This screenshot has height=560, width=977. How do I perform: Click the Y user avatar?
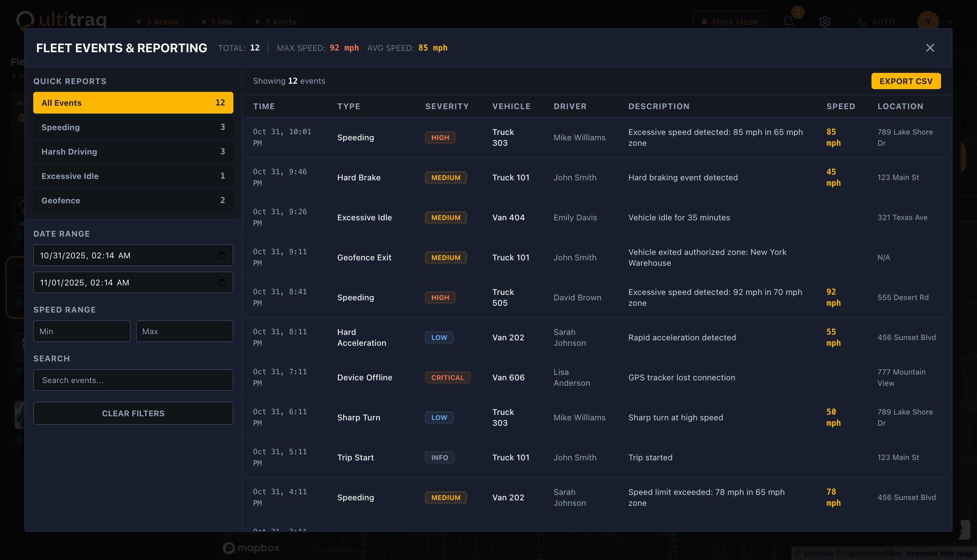928,22
